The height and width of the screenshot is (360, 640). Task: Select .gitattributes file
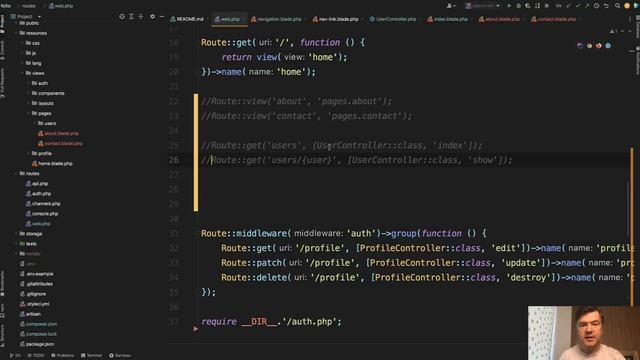[x=36, y=284]
